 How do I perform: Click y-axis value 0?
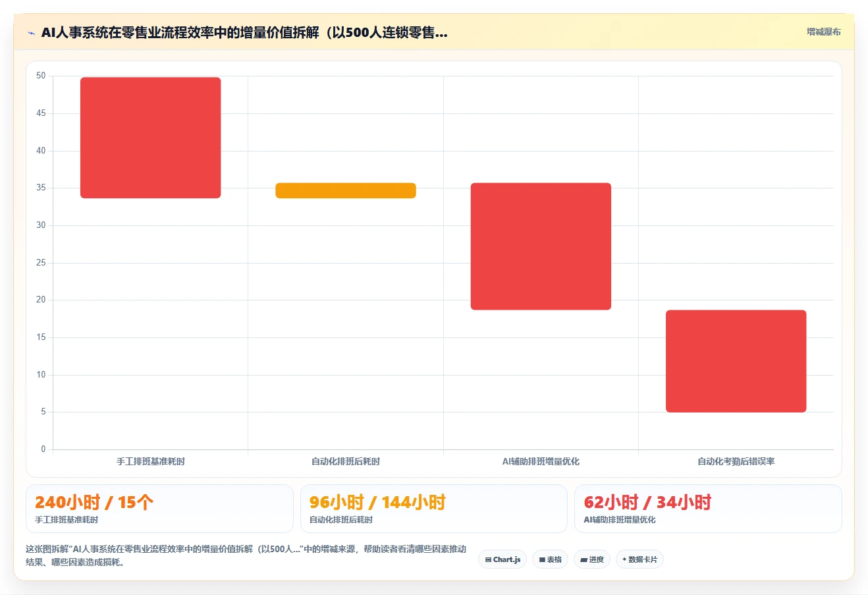(43, 449)
